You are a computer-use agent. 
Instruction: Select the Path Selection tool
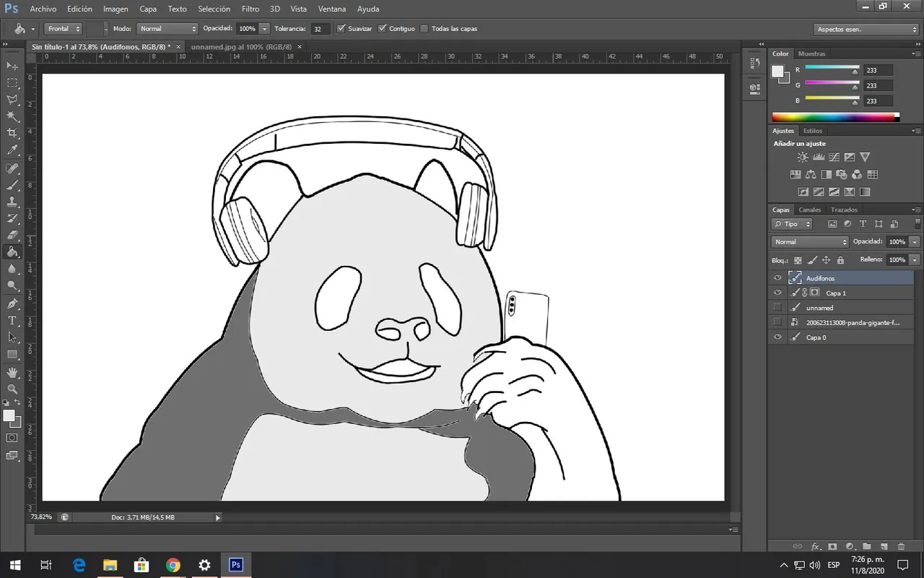tap(12, 337)
